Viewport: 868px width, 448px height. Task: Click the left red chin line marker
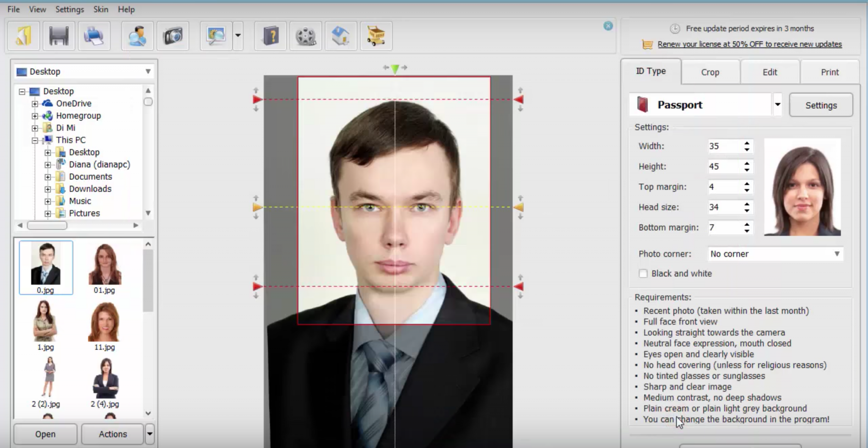click(257, 287)
